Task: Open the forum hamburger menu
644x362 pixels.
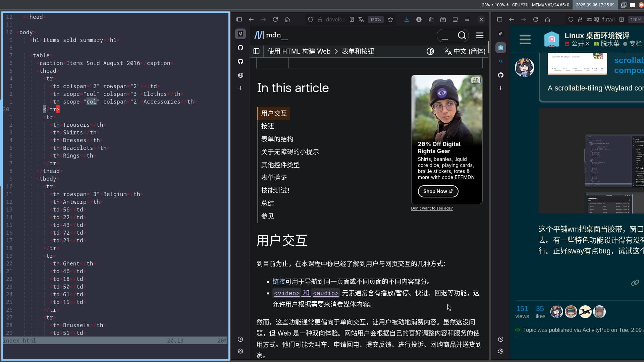Action: click(525, 40)
